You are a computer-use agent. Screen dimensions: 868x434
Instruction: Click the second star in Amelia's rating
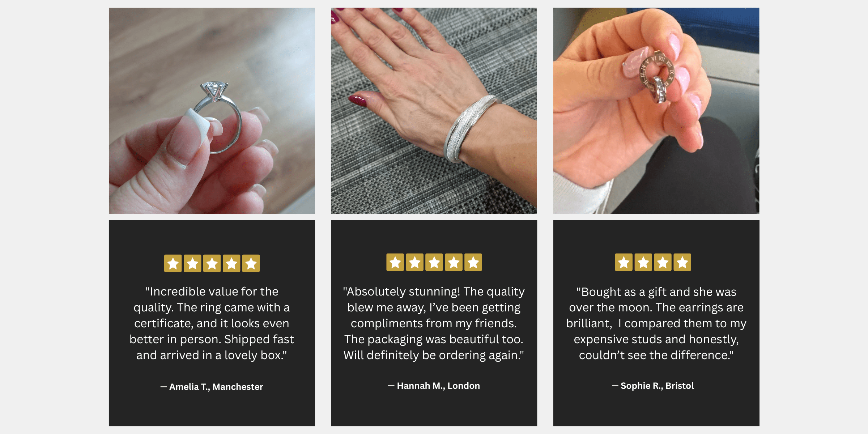(x=192, y=263)
